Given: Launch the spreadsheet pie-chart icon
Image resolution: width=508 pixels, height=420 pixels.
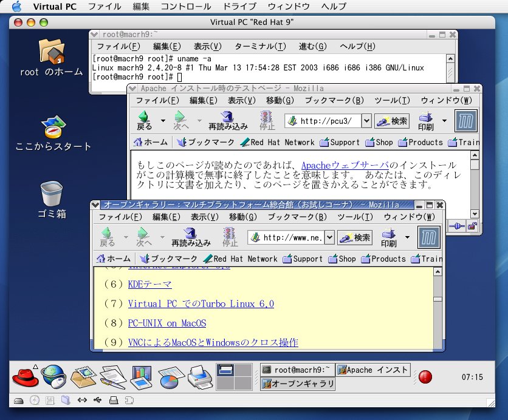Looking at the screenshot, I should click(171, 378).
